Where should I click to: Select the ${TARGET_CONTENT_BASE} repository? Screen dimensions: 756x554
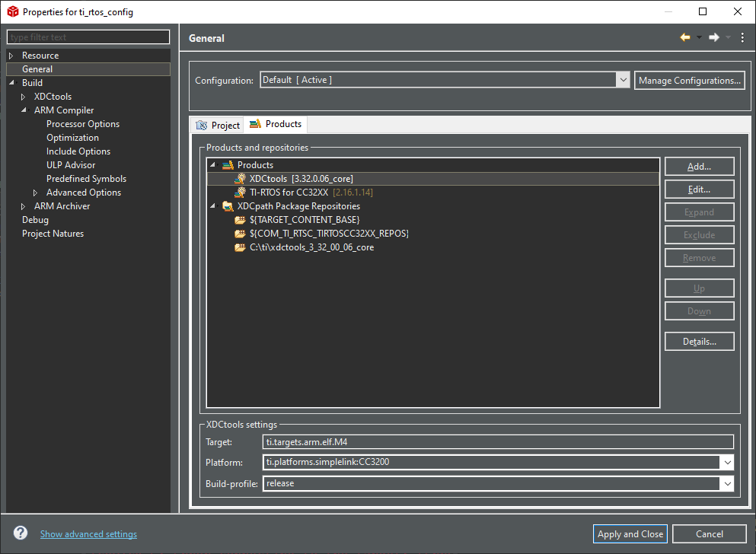click(x=305, y=220)
